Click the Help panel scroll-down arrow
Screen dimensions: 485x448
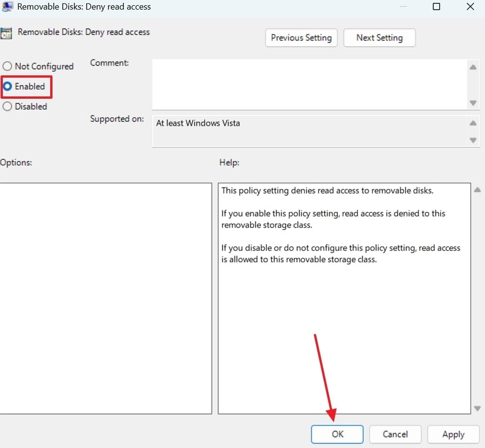477,408
